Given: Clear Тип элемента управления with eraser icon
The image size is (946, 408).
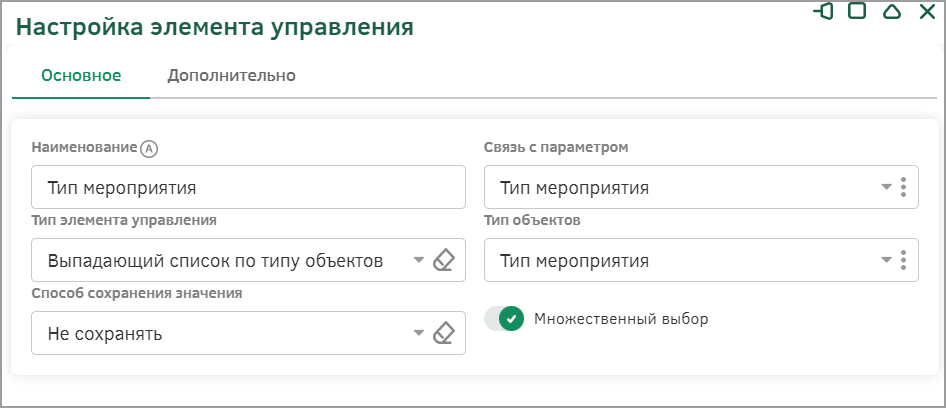Looking at the screenshot, I should (x=443, y=260).
